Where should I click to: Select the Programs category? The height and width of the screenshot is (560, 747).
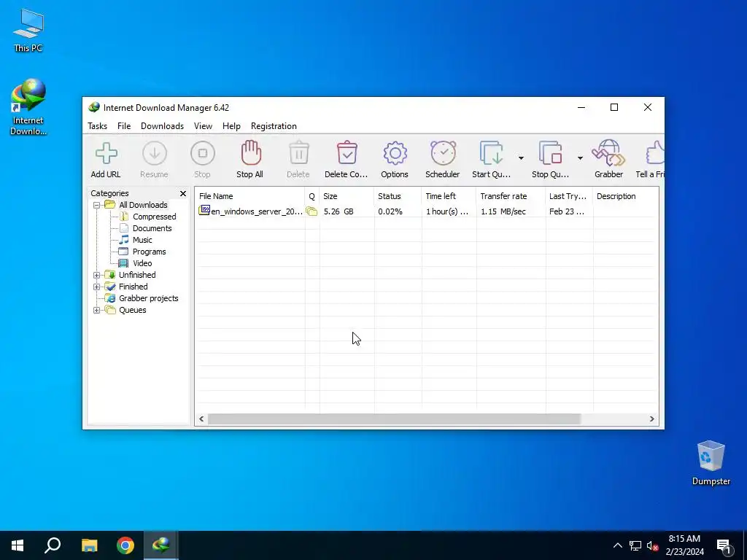click(x=149, y=252)
